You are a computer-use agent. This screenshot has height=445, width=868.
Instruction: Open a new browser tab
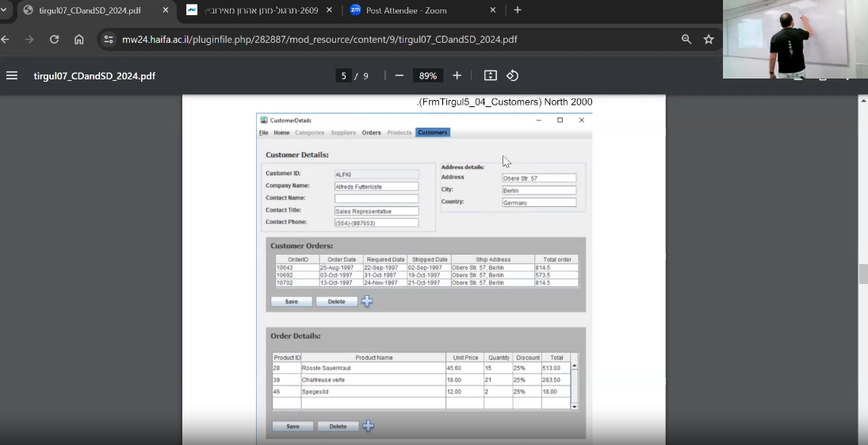pos(518,10)
